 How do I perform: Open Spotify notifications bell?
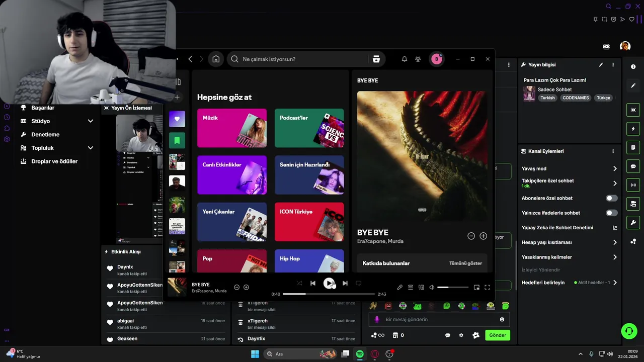(404, 59)
